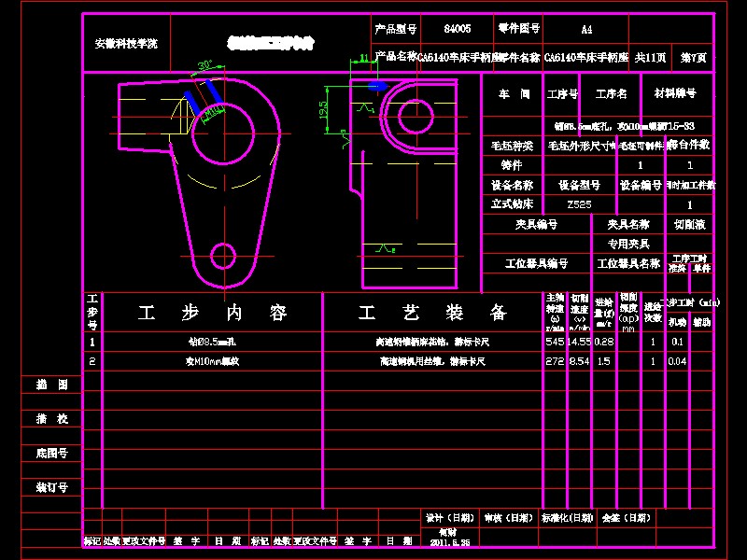Click the 审核（日期）footer cell
The height and width of the screenshot is (560, 747).
(x=509, y=518)
